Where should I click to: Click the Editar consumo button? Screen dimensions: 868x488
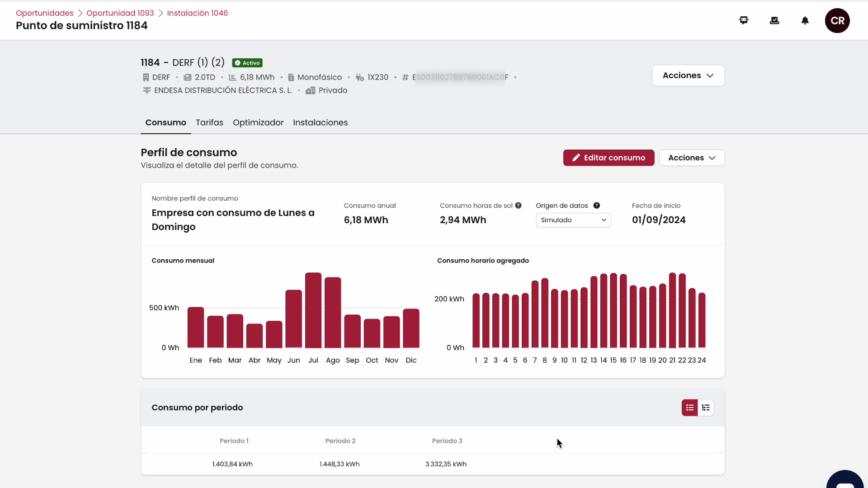(609, 158)
